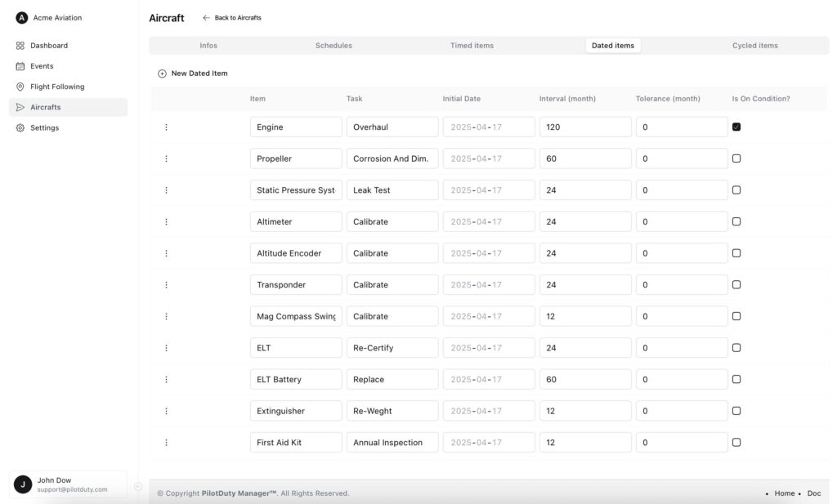837x504 pixels.
Task: Click the Acme Aviation logo avatar
Action: point(22,18)
